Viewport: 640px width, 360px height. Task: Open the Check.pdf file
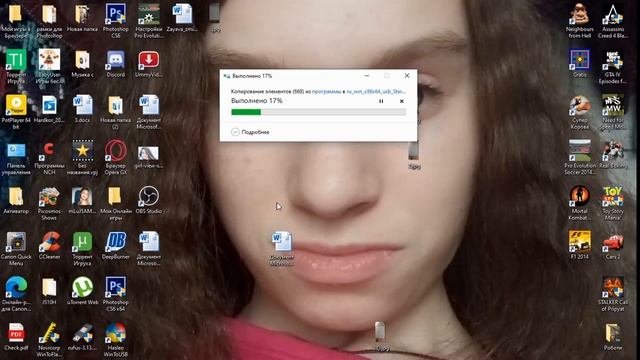coord(16,336)
